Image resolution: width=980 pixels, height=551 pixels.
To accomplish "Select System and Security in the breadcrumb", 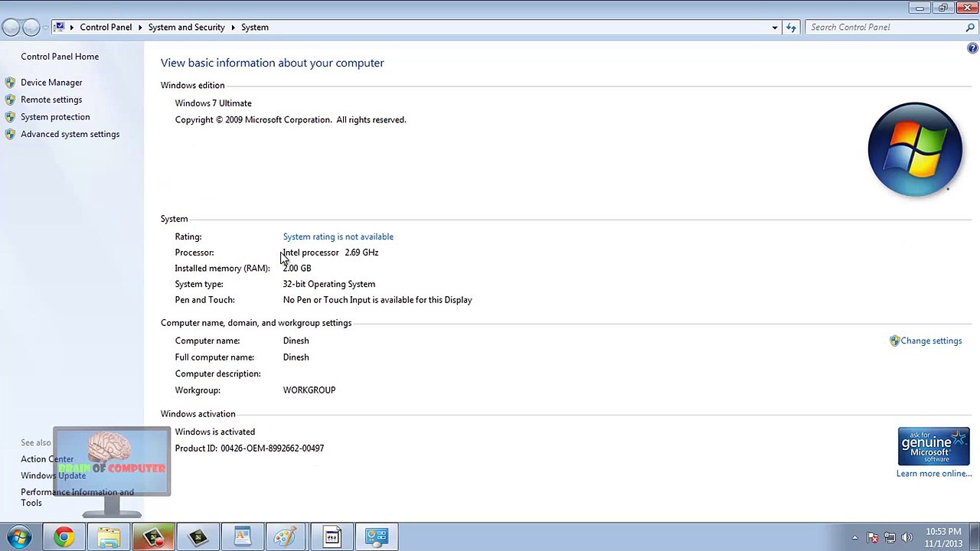I will coord(186,27).
